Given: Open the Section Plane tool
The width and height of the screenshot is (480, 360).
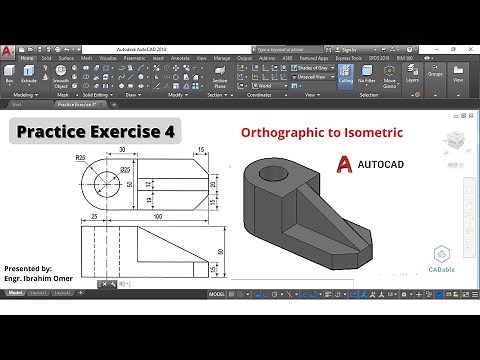Looking at the screenshot, I should coord(220,77).
